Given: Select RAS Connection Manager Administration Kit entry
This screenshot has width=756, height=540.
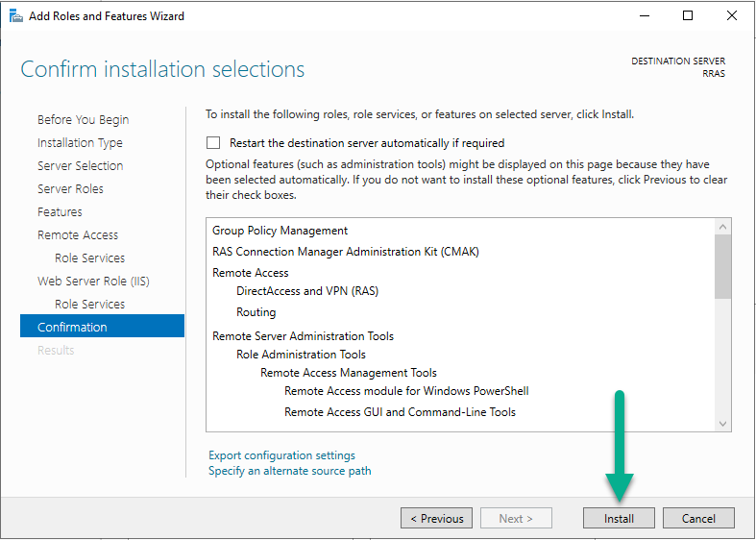Looking at the screenshot, I should tap(346, 252).
